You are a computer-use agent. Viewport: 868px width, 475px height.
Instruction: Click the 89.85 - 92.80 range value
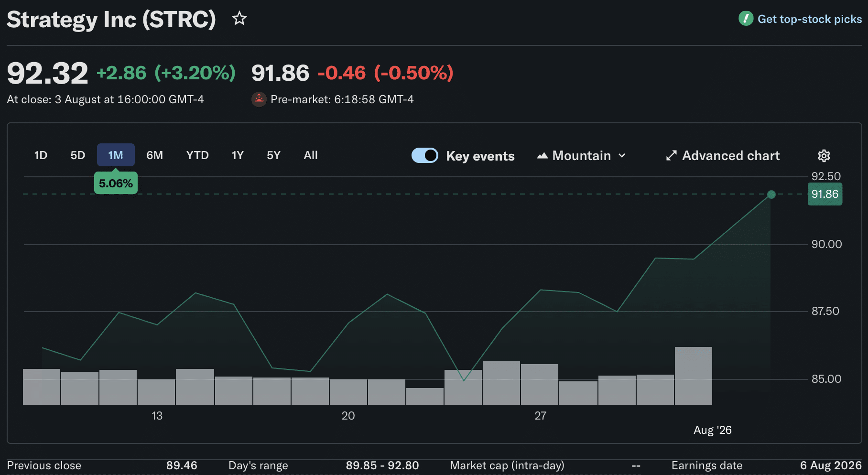click(x=382, y=465)
